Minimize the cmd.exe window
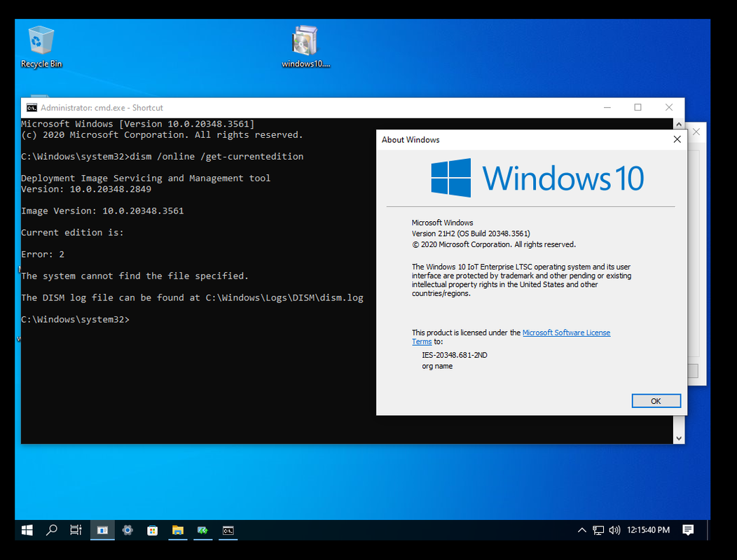 (x=607, y=108)
